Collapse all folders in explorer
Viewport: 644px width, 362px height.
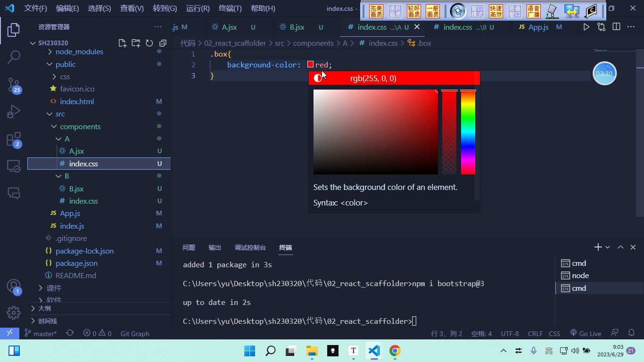click(163, 43)
